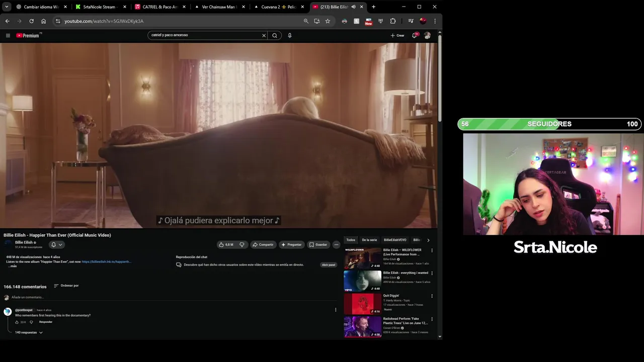
Task: Select the BillieEilishVEVO chip
Action: click(395, 240)
